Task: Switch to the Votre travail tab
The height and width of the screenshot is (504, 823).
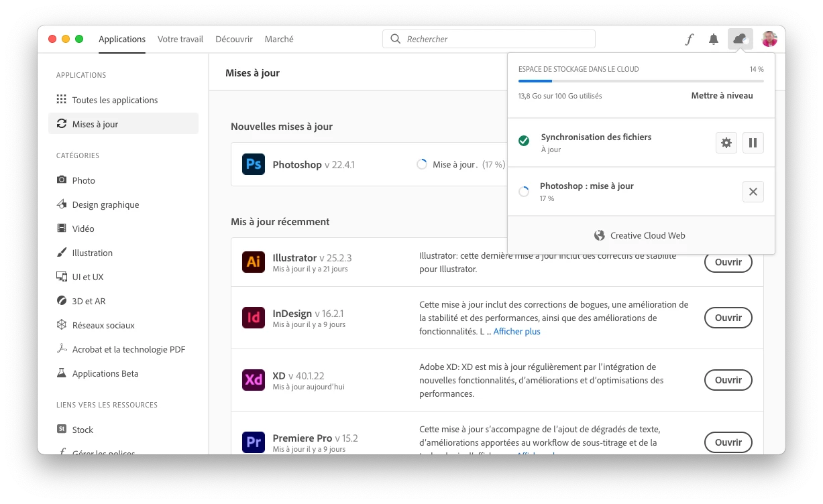Action: (x=180, y=39)
